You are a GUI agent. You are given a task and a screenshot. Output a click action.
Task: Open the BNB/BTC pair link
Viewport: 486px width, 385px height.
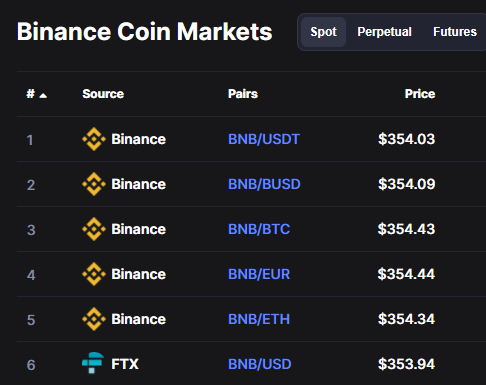[x=259, y=229]
